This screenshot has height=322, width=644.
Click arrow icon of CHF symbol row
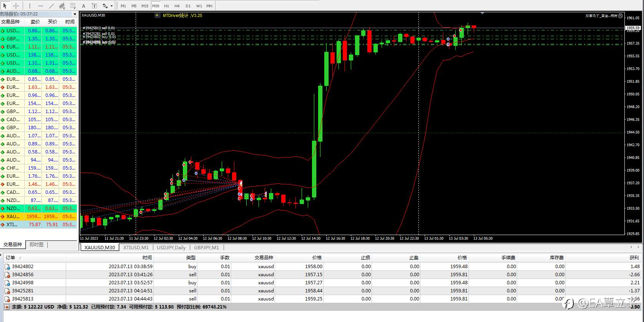point(3,168)
